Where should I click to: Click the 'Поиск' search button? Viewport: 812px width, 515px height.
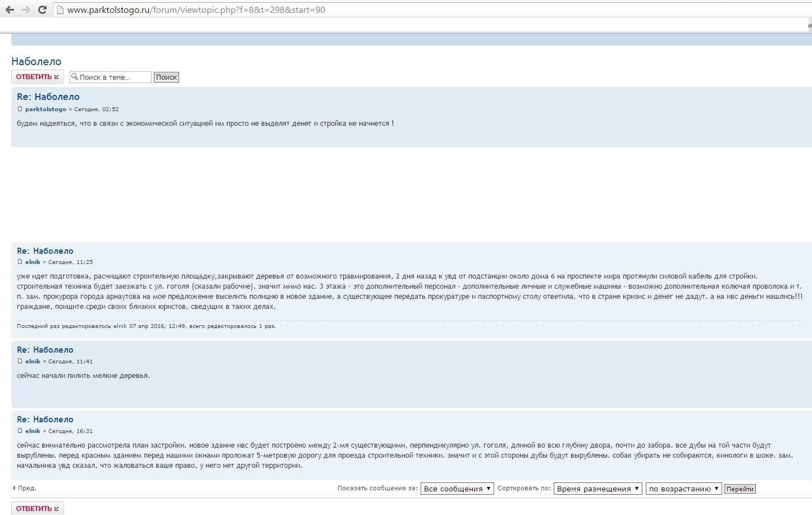pos(166,78)
